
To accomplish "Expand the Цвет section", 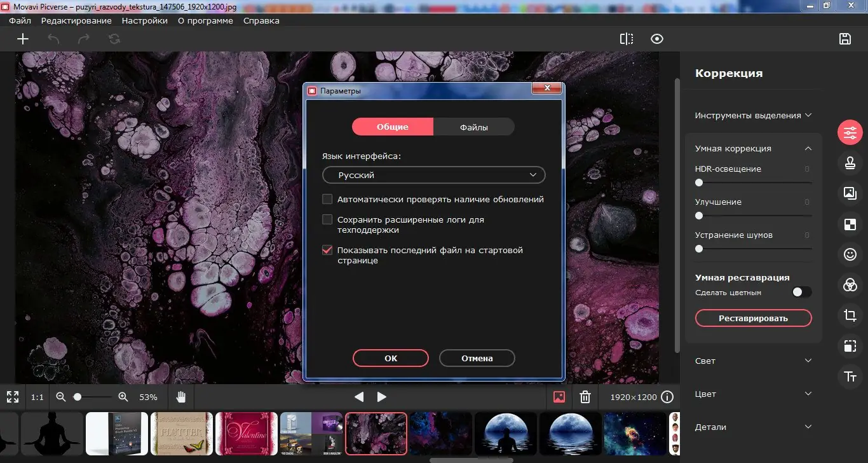I will 754,394.
